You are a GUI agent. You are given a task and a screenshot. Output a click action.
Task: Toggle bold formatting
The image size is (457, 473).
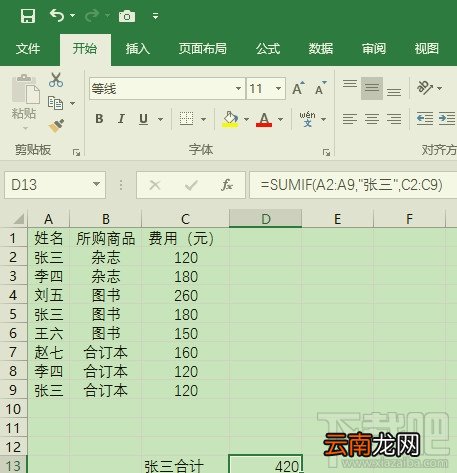99,119
